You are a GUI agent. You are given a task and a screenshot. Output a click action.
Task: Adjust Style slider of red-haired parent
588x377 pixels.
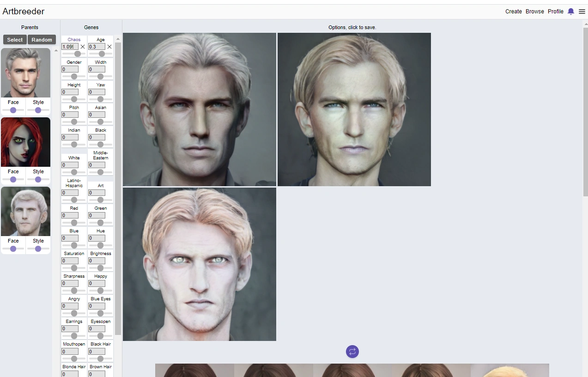coord(38,179)
